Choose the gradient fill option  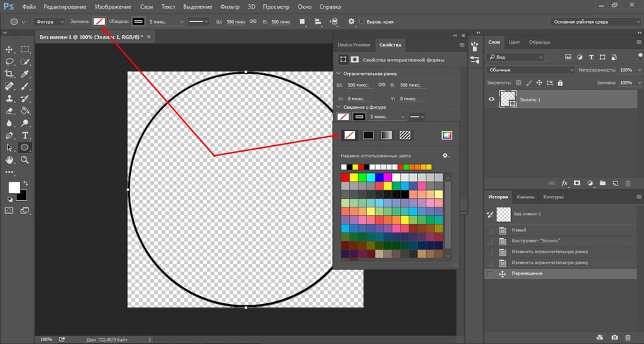(386, 135)
